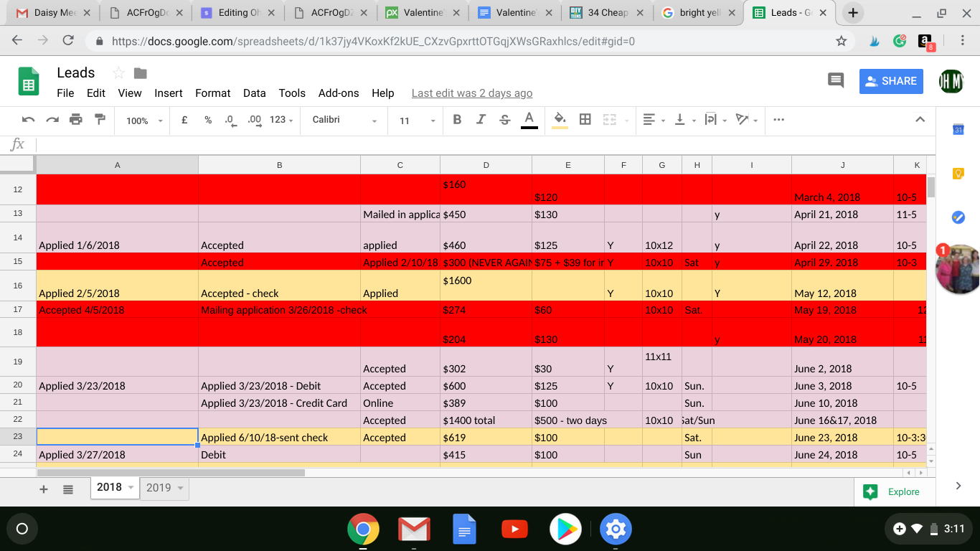Open the Tasks side panel icon
The width and height of the screenshot is (980, 551).
point(958,217)
